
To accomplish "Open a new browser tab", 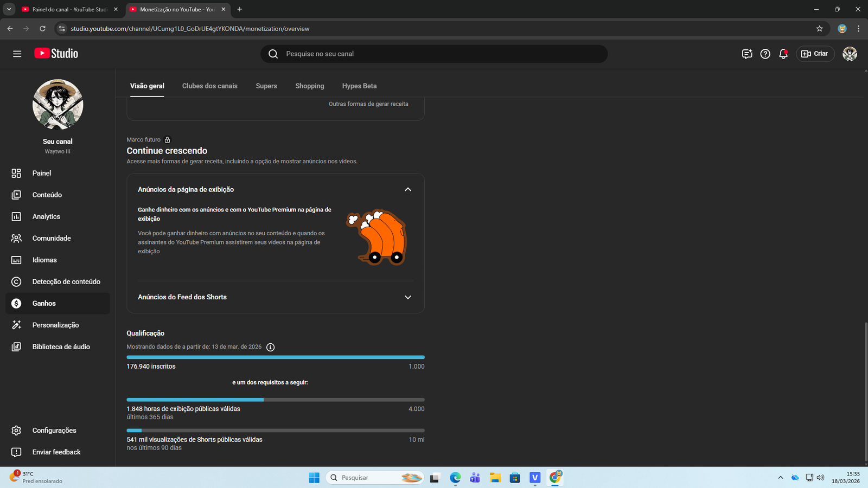I will (x=240, y=9).
